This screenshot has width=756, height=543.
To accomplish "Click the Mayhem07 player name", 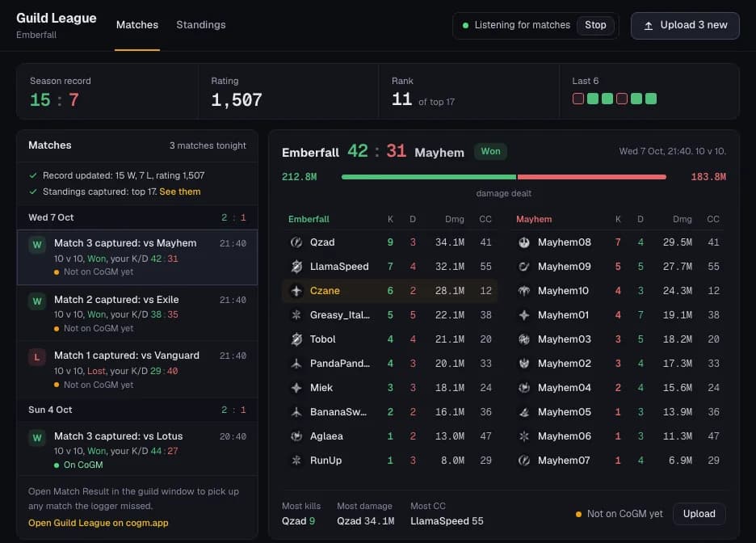I will point(564,461).
